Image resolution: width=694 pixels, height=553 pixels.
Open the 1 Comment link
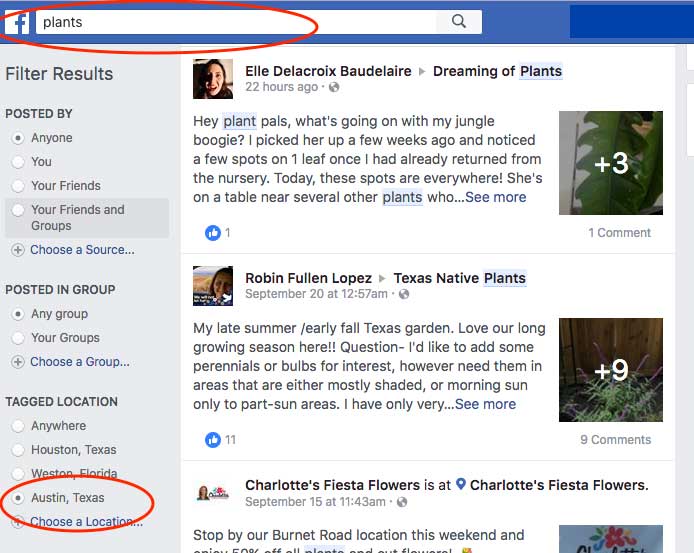click(x=619, y=233)
